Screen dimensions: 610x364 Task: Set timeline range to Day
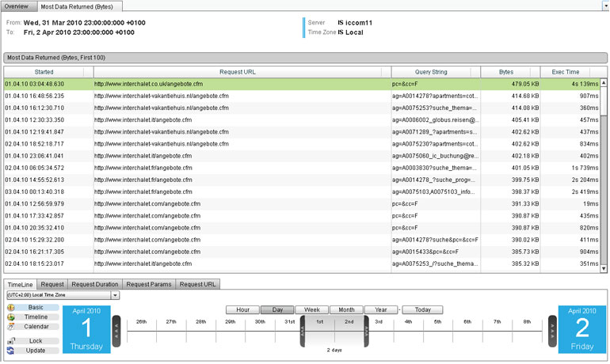point(277,310)
